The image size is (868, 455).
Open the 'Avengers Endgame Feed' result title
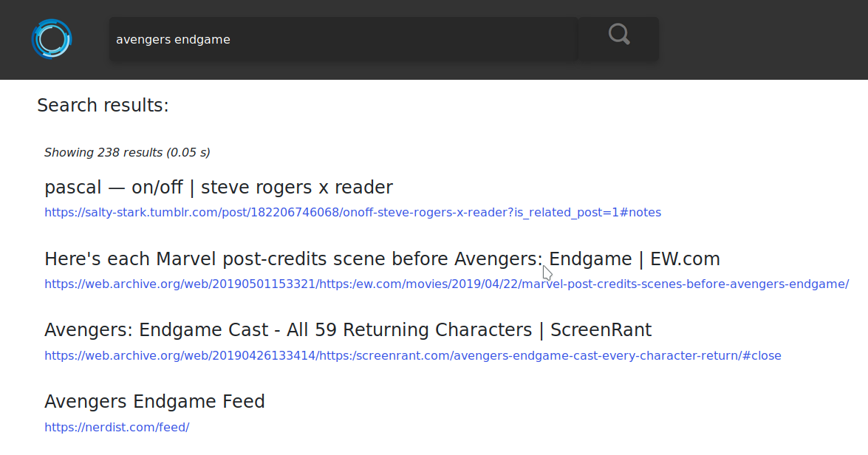tap(154, 402)
